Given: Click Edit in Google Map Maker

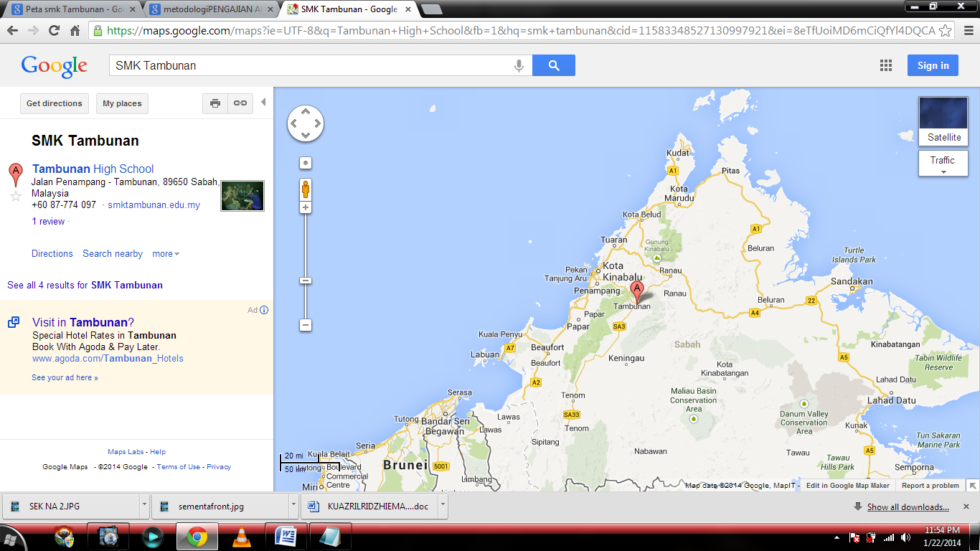Looking at the screenshot, I should click(x=848, y=486).
